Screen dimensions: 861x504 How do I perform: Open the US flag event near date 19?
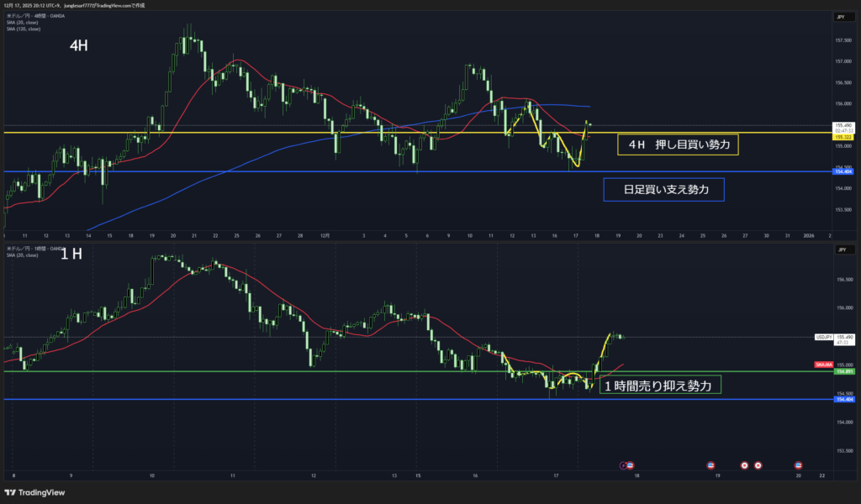point(710,465)
